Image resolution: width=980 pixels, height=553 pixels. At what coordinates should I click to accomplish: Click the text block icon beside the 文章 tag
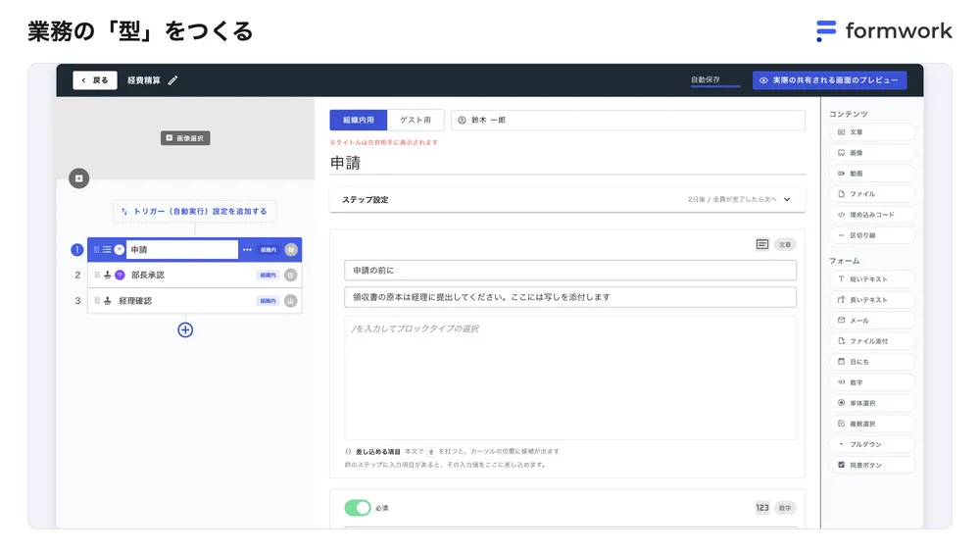pyautogui.click(x=761, y=244)
